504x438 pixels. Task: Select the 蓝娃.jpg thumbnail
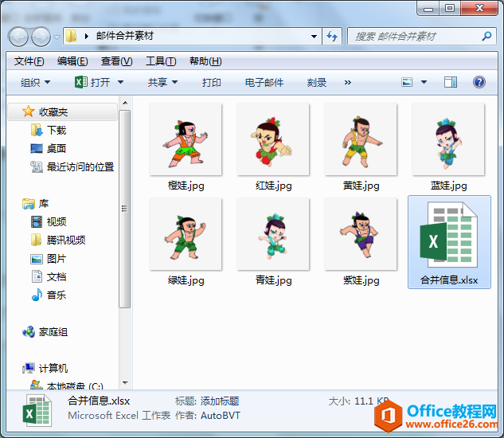448,139
